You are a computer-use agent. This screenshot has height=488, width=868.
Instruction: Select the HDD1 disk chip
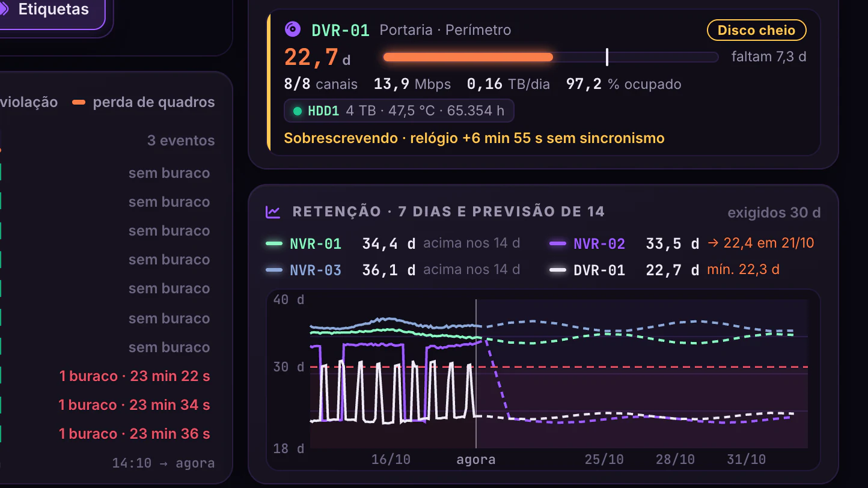(399, 111)
